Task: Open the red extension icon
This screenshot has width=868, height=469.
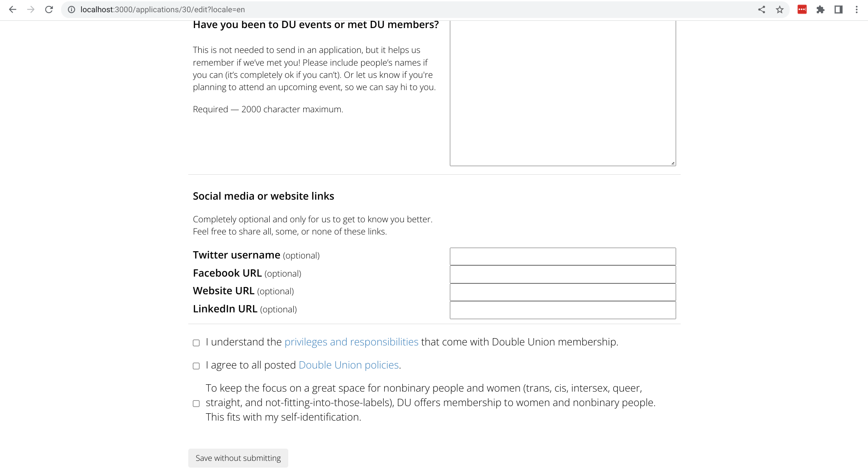Action: point(802,10)
